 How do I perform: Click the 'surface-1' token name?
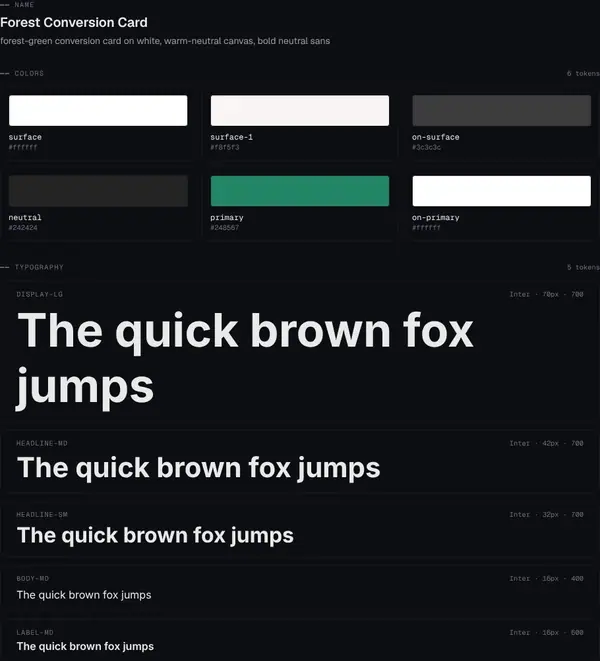pyautogui.click(x=231, y=137)
